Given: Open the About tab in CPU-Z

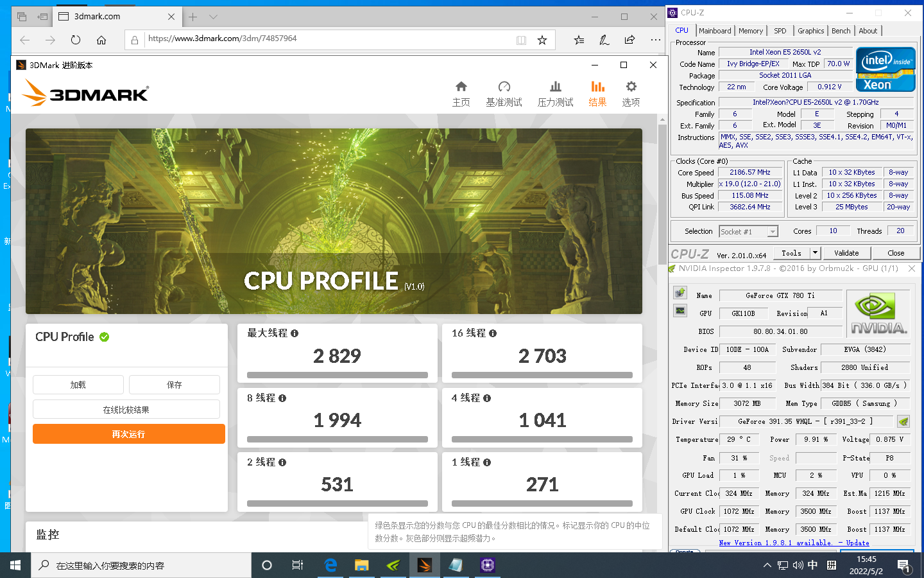Looking at the screenshot, I should tap(868, 31).
